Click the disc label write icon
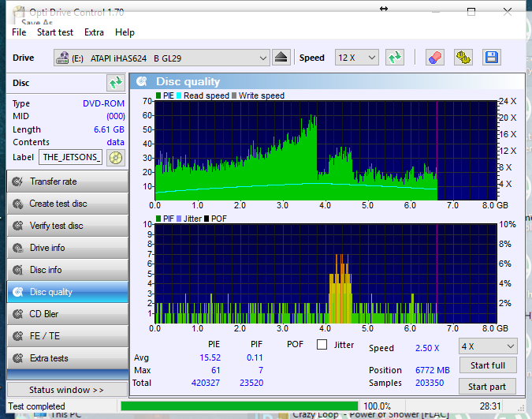The height and width of the screenshot is (419, 532). [x=116, y=157]
